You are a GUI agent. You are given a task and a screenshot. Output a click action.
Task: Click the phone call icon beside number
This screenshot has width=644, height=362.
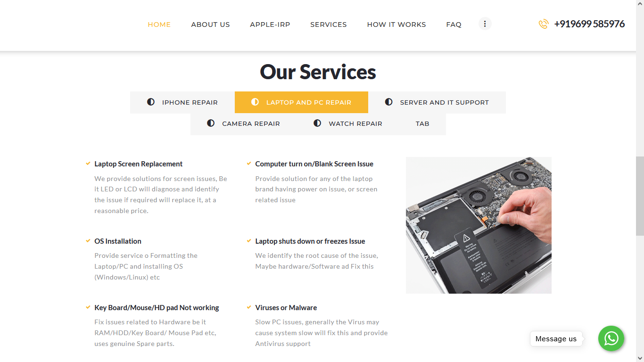(544, 24)
